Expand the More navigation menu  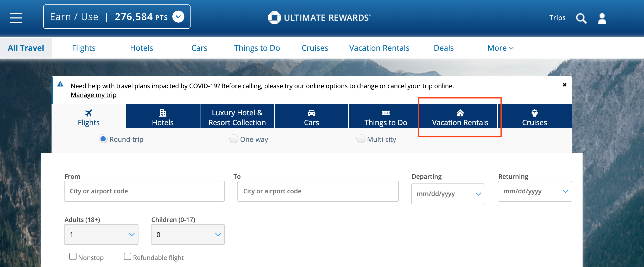(x=500, y=48)
